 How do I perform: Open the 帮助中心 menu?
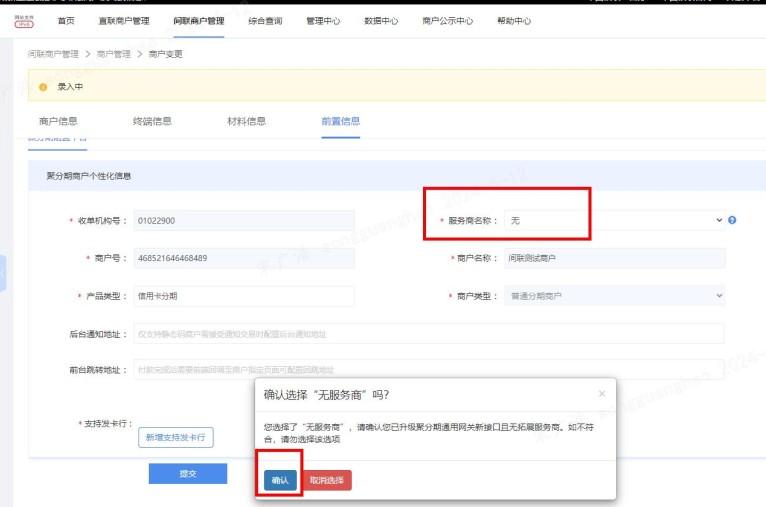(514, 21)
